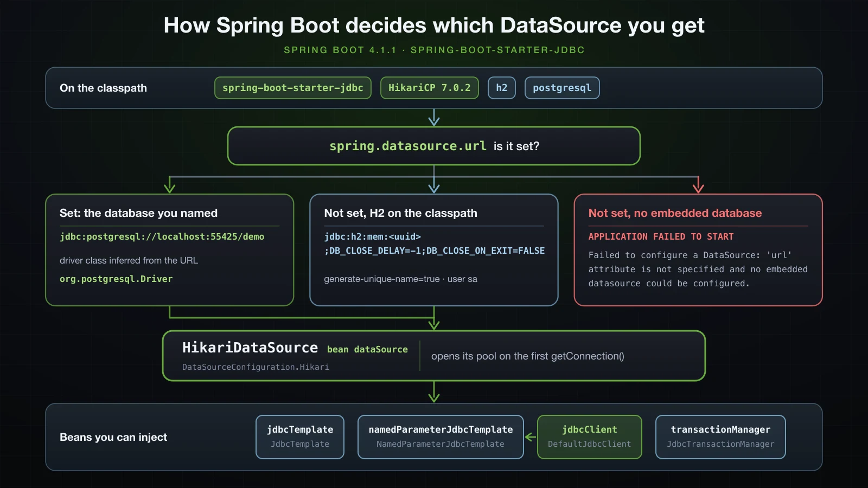This screenshot has height=488, width=868.
Task: Click the 'bean dataSource' label
Action: pyautogui.click(x=367, y=349)
